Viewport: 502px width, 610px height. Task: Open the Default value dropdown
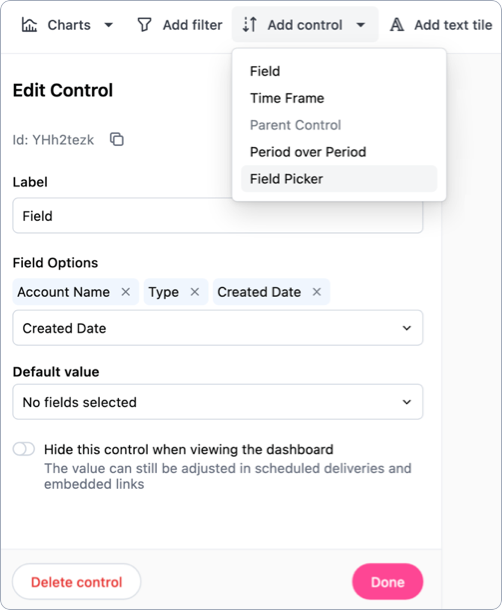point(218,402)
